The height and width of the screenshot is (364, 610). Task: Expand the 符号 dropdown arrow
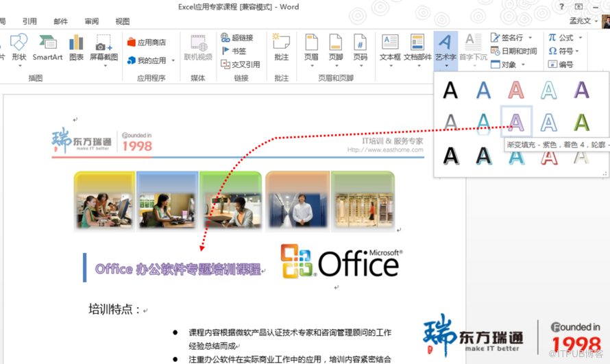click(577, 51)
